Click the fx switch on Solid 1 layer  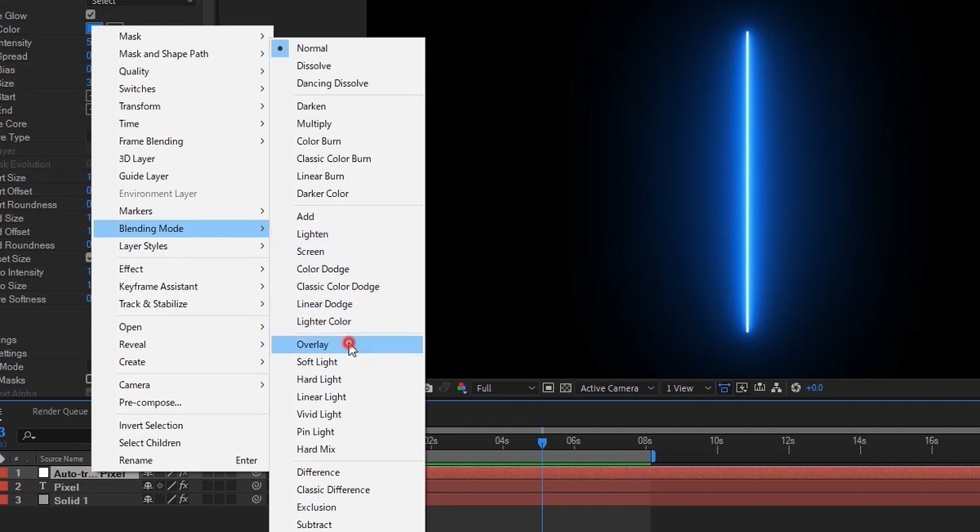183,499
